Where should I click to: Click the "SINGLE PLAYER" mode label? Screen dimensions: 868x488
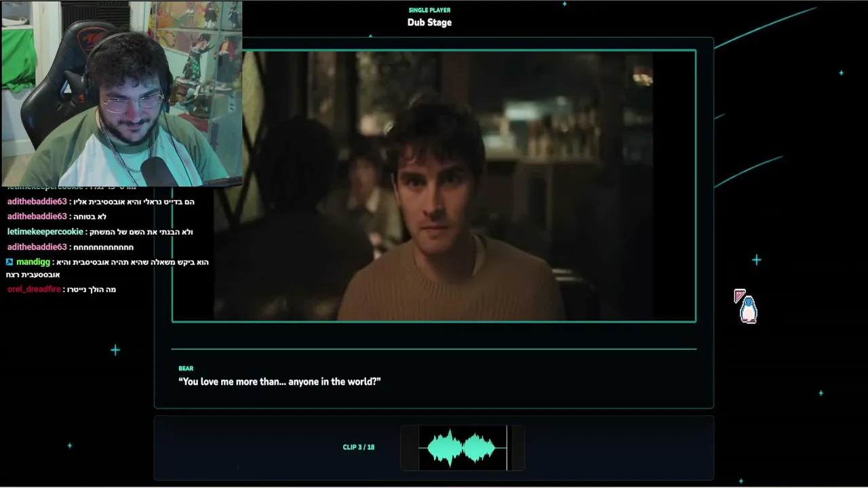[429, 10]
